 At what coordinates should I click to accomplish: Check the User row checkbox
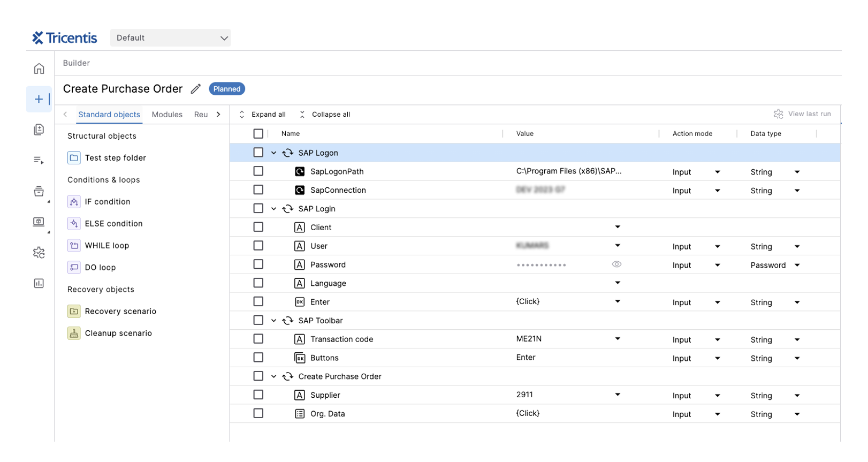click(258, 246)
